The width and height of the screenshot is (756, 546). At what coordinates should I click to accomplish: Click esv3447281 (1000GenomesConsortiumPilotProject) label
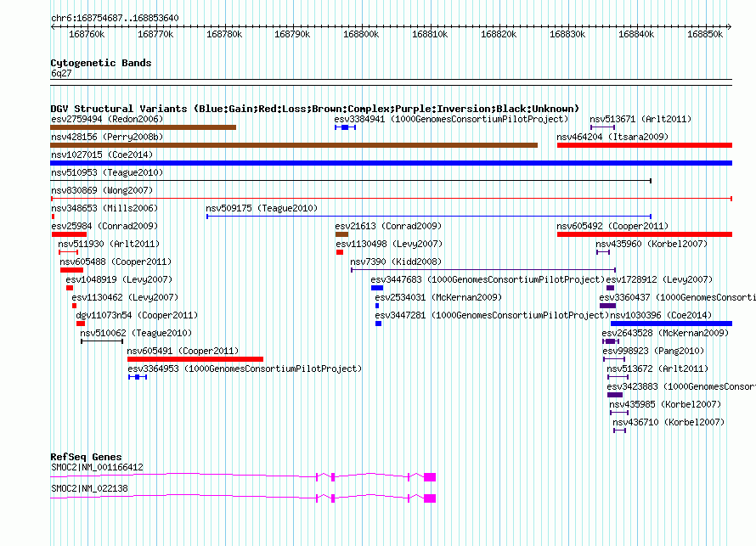[492, 315]
